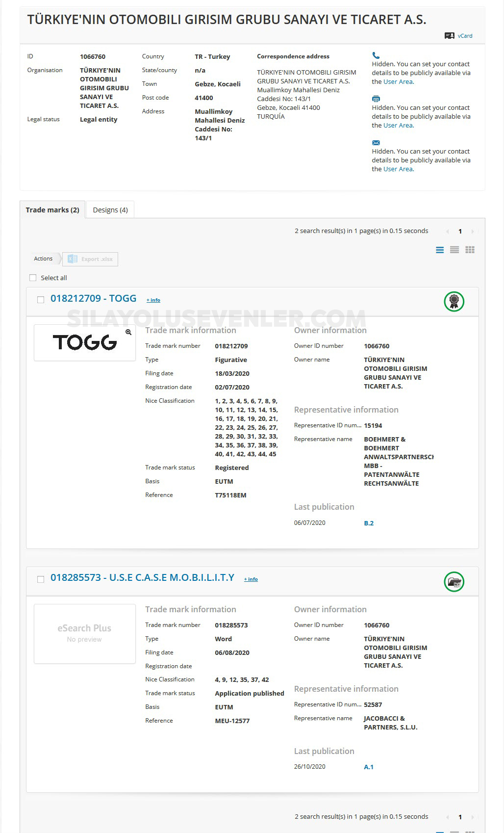Viewport: 504px width, 833px height.
Task: Check the box for trade mark 018212709 TOGG
Action: coord(41,300)
